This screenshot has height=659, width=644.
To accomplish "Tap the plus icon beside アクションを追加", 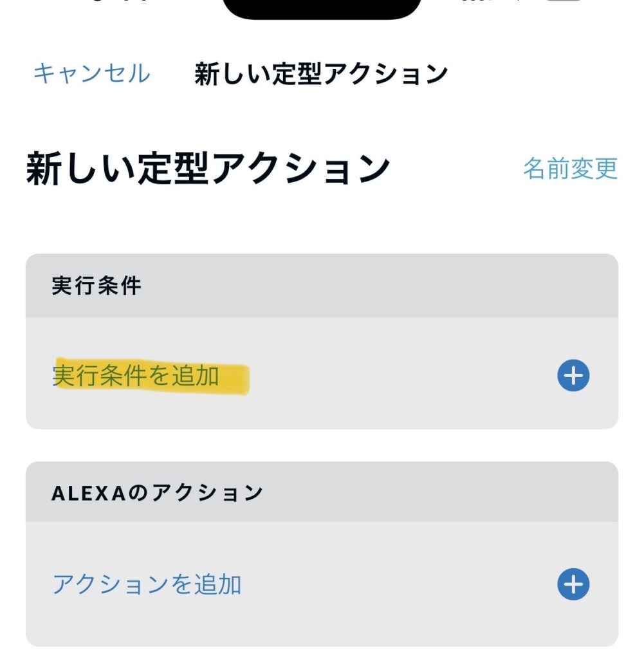I will coord(573,584).
